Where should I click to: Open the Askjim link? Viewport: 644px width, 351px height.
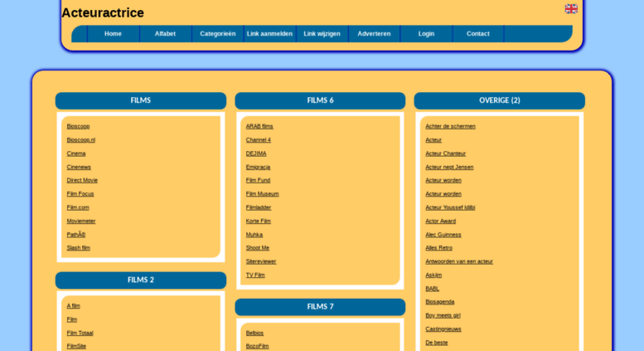tap(433, 275)
